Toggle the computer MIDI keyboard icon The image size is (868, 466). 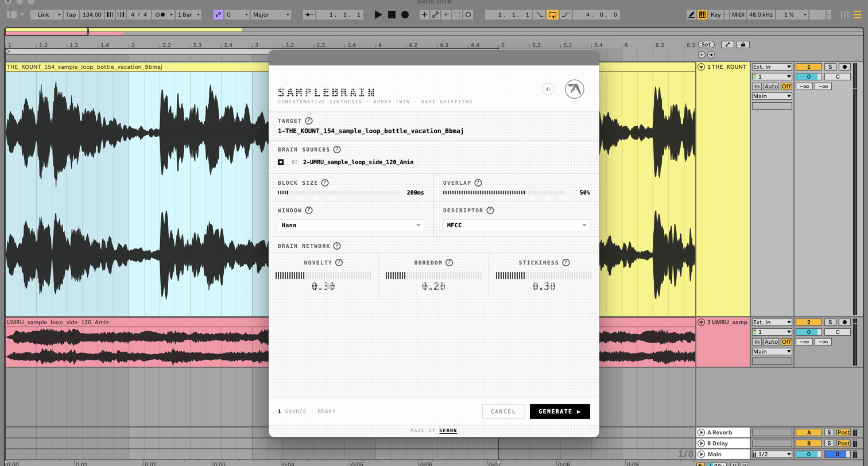702,14
